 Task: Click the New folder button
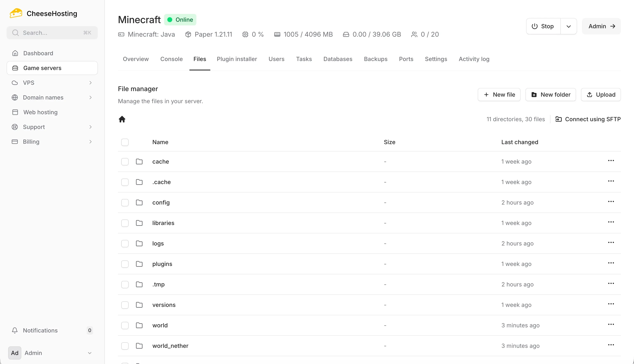(550, 95)
